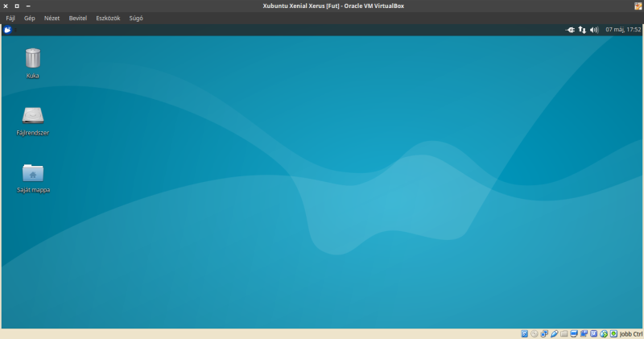This screenshot has width=644, height=339.
Task: Maximize the VirtualBox VM window
Action: [x=17, y=6]
